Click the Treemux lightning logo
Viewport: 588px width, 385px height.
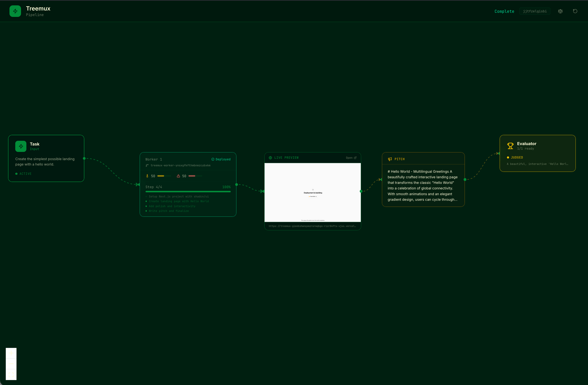coord(15,11)
